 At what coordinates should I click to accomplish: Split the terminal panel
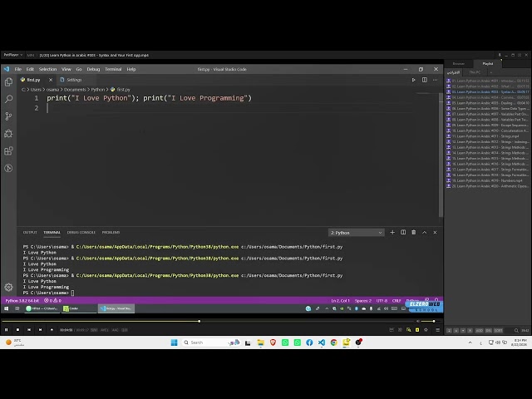[403, 233]
